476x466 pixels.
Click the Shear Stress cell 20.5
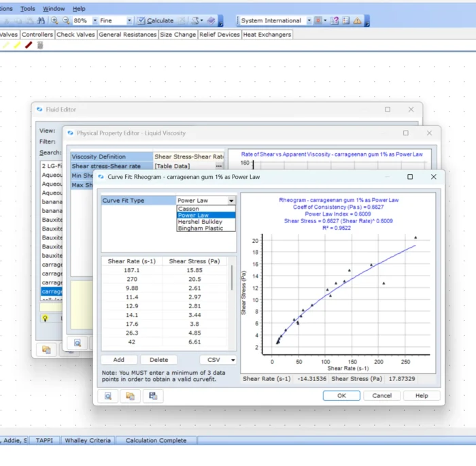[194, 279]
